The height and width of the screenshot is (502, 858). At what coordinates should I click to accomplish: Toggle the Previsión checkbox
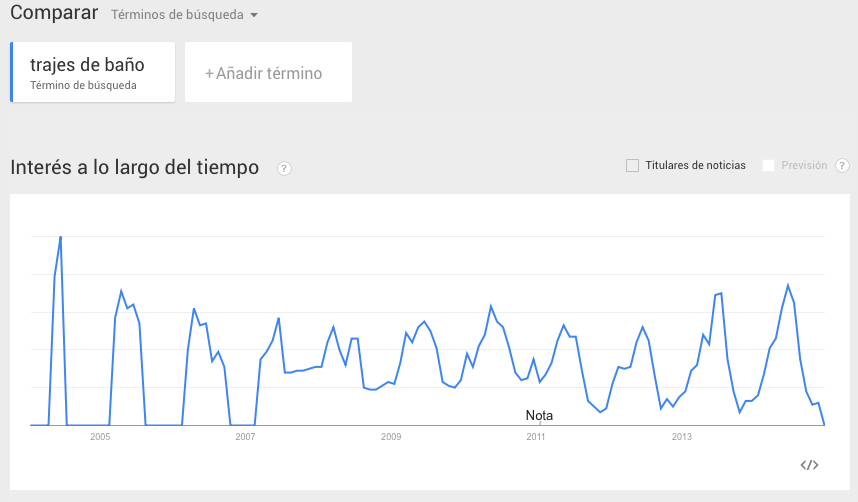point(768,165)
